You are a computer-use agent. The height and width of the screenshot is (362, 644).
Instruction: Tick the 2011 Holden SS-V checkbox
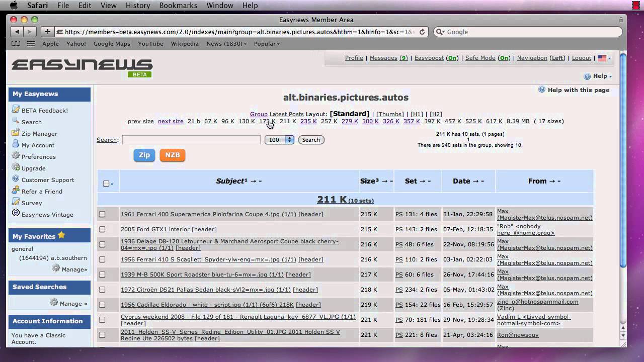coord(102,335)
